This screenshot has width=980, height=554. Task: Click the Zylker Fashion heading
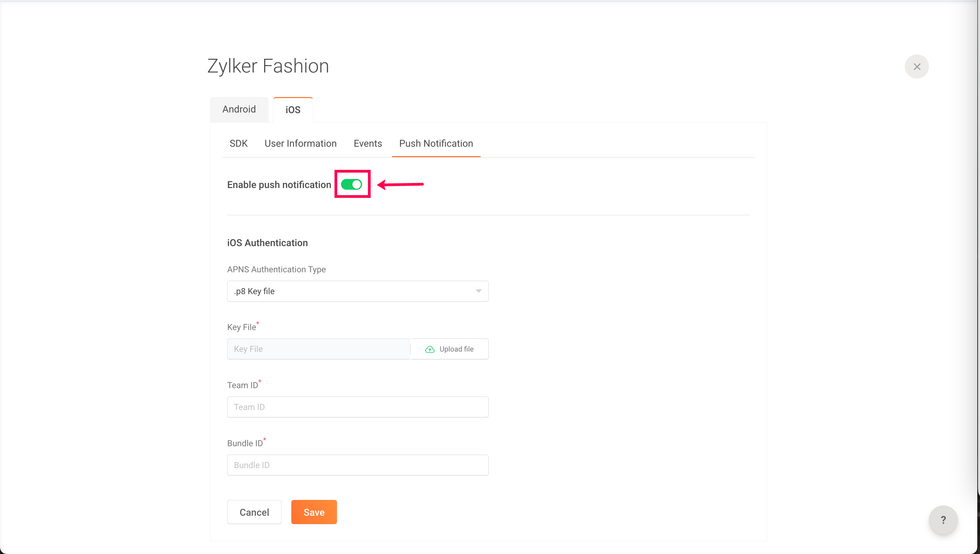tap(268, 66)
